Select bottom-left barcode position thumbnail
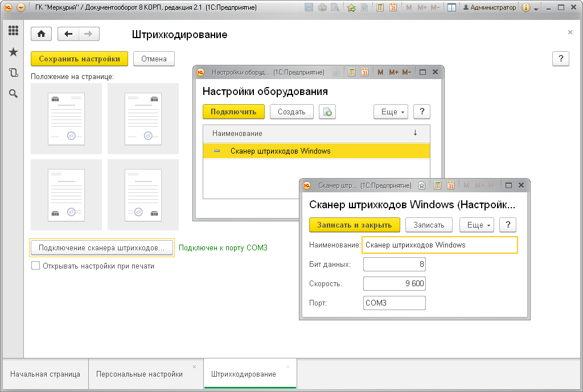 point(66,195)
